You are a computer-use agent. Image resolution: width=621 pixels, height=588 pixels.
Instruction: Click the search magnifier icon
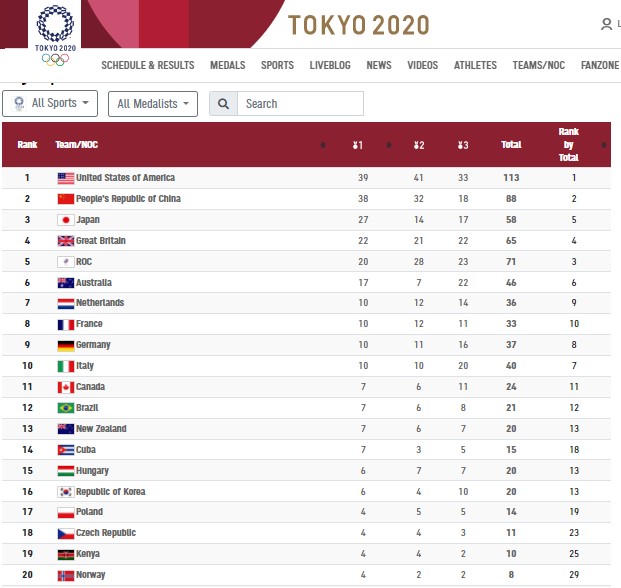(223, 104)
